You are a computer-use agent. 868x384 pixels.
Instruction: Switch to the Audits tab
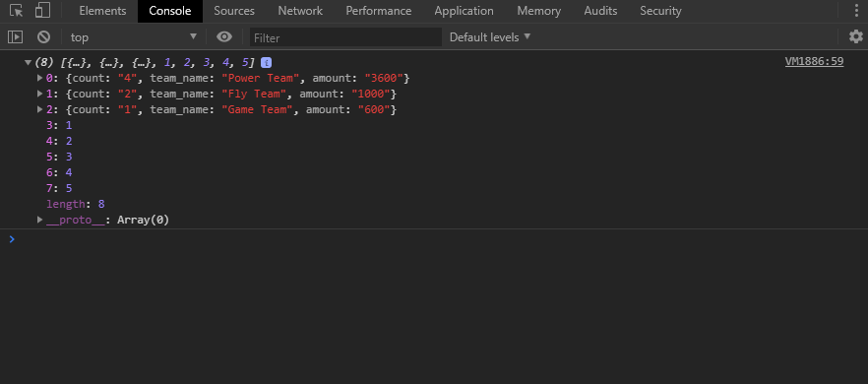point(600,11)
